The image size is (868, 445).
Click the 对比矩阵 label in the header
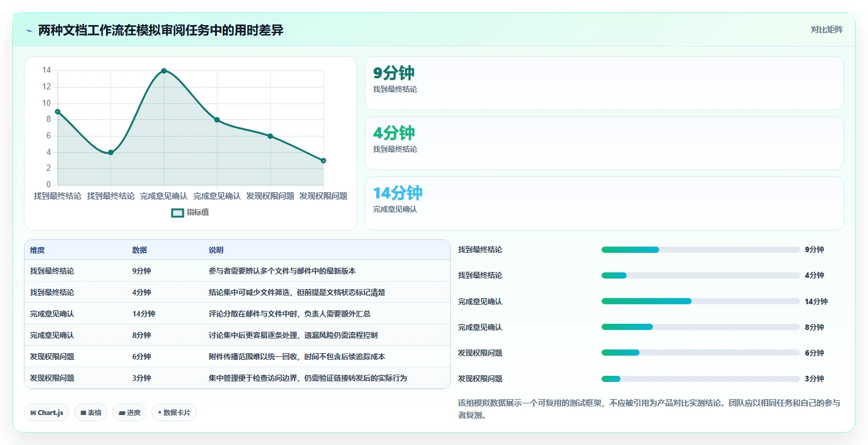(x=826, y=29)
